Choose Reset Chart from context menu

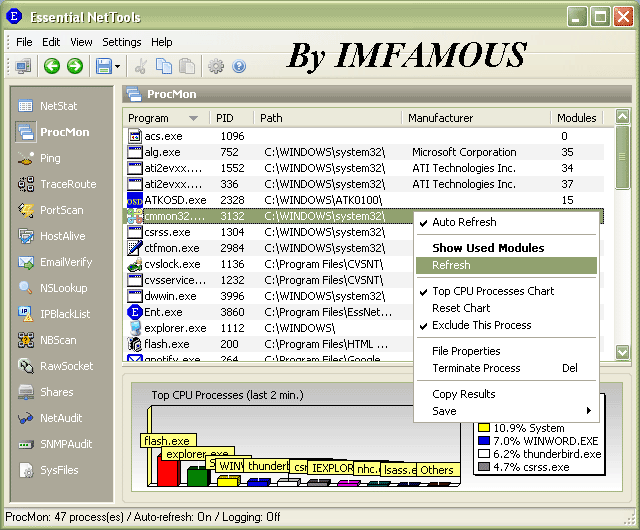[x=506, y=308]
